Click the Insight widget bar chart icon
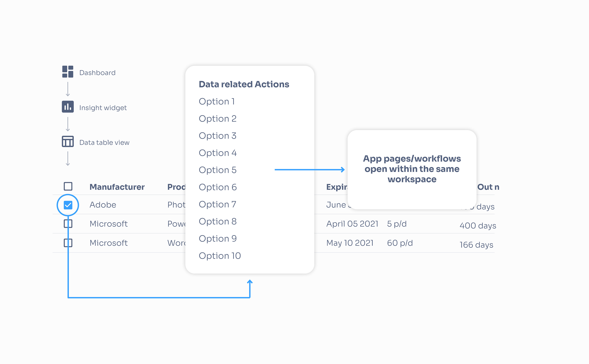Screen dimensions: 589x364 pyautogui.click(x=68, y=107)
